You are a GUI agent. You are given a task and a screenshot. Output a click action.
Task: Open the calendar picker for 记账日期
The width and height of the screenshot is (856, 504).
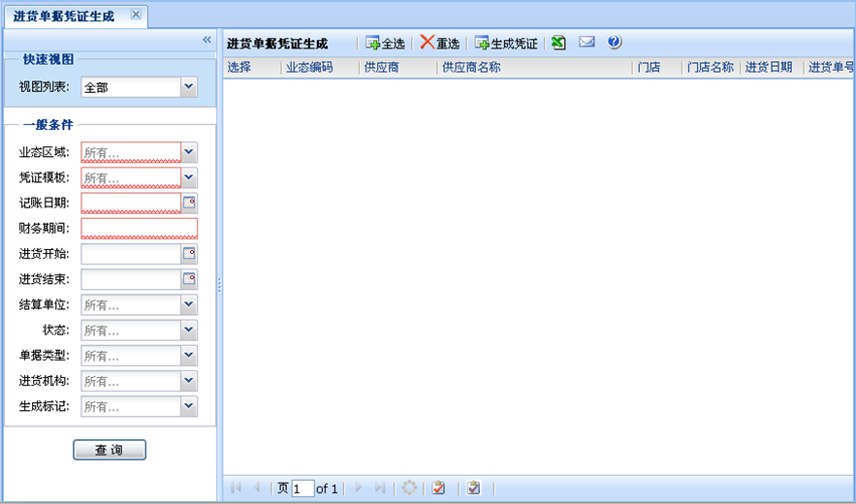[x=189, y=204]
